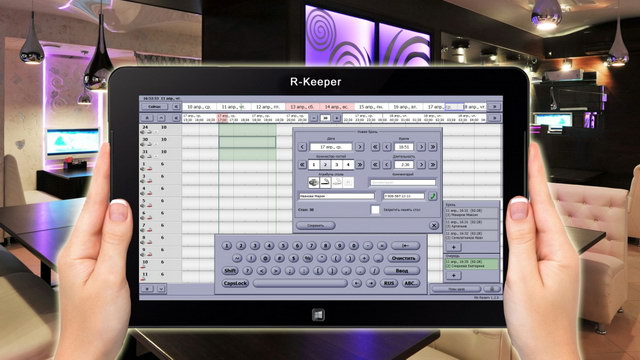Go to previous date in booking dialog
The width and height of the screenshot is (640, 360).
[x=302, y=147]
